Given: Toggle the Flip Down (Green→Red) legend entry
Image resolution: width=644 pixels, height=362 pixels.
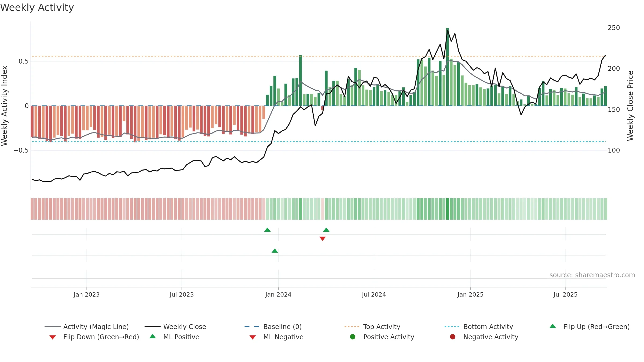Looking at the screenshot, I should [94, 337].
